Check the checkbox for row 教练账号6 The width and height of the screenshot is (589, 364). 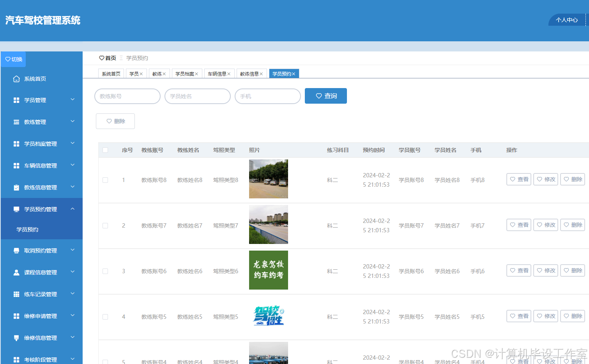click(105, 271)
